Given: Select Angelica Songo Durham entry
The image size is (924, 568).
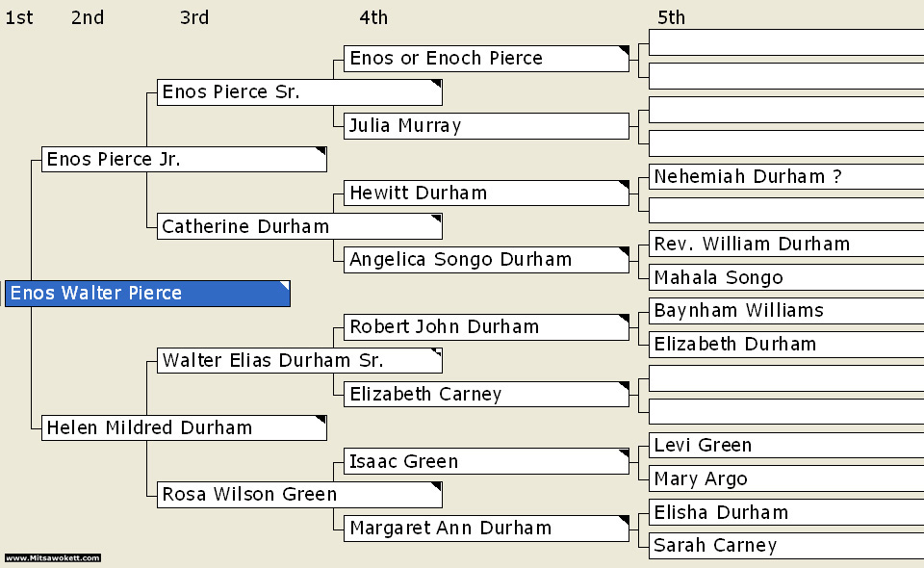Looking at the screenshot, I should point(486,260).
